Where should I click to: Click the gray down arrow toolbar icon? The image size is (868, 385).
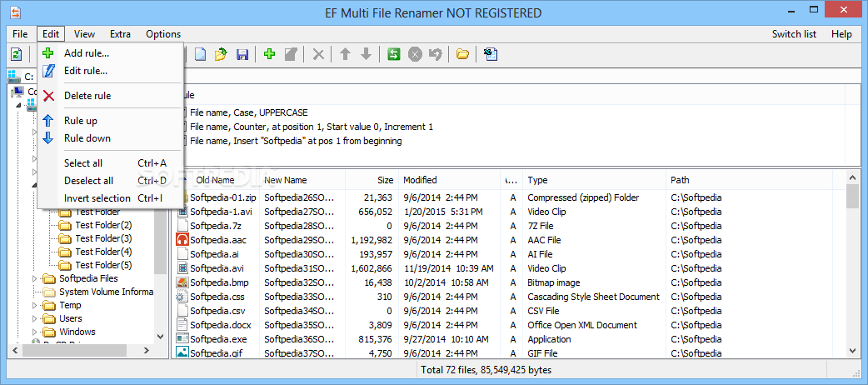366,54
